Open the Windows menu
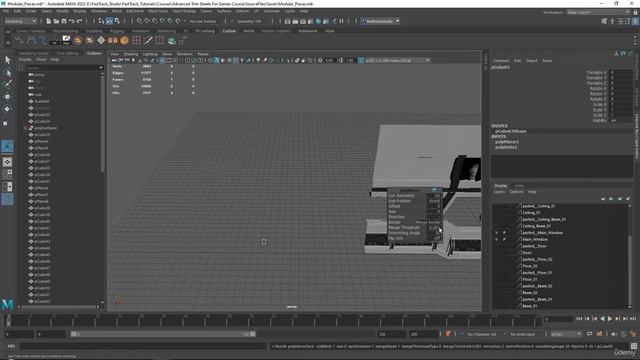 pos(99,11)
